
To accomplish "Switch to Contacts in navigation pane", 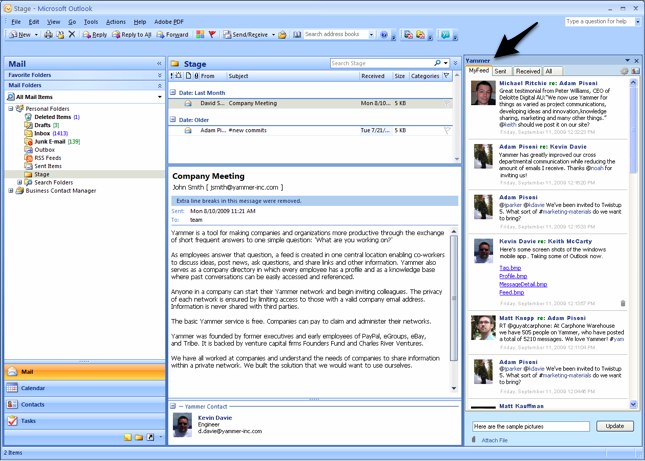I will click(x=85, y=405).
